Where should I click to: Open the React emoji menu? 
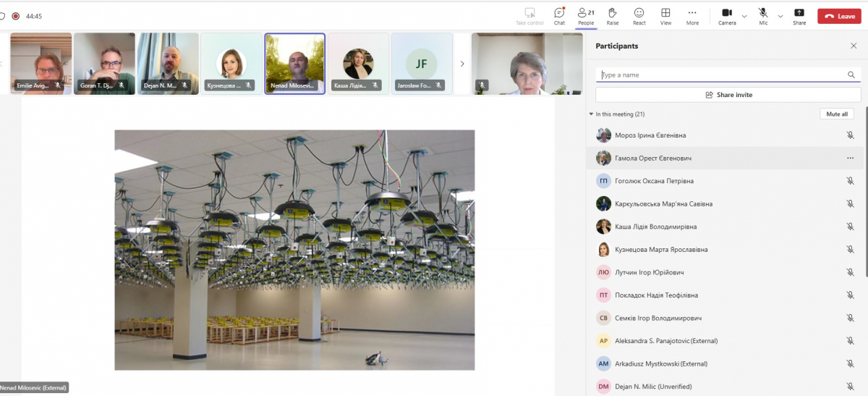point(639,15)
